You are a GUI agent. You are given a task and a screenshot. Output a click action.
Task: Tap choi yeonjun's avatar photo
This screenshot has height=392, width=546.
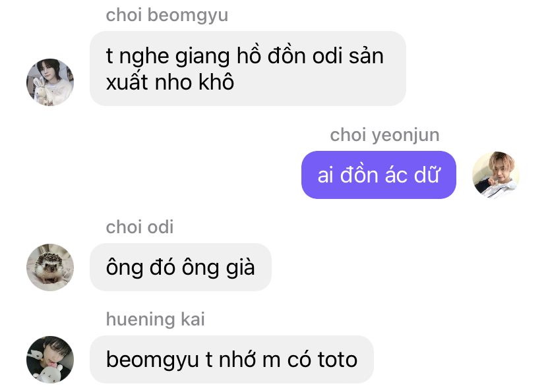coord(495,175)
